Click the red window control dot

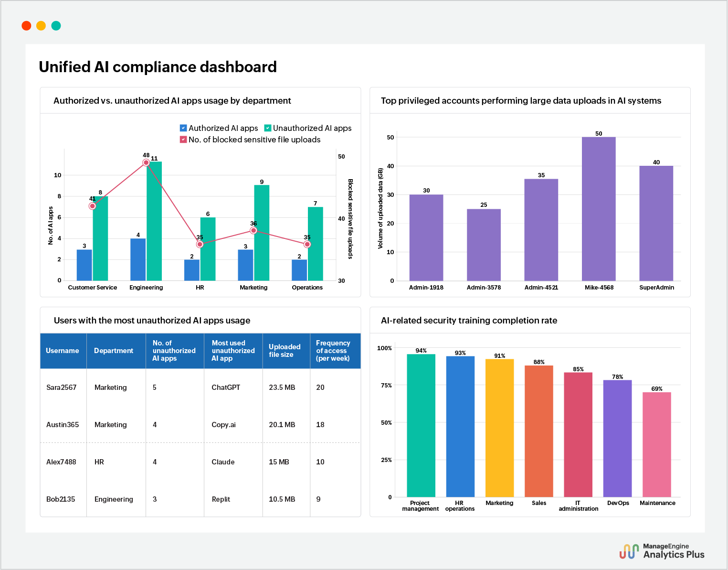26,25
